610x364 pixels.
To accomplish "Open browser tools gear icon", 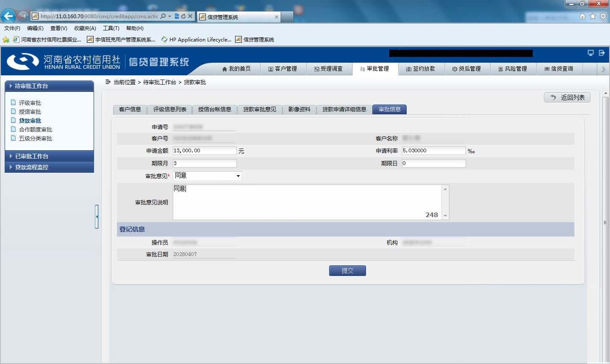I will pyautogui.click(x=603, y=16).
